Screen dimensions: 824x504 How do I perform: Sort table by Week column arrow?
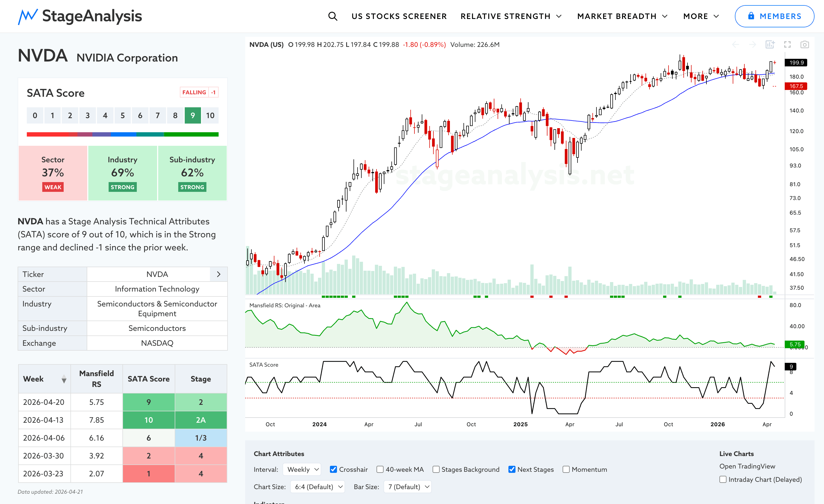(64, 379)
